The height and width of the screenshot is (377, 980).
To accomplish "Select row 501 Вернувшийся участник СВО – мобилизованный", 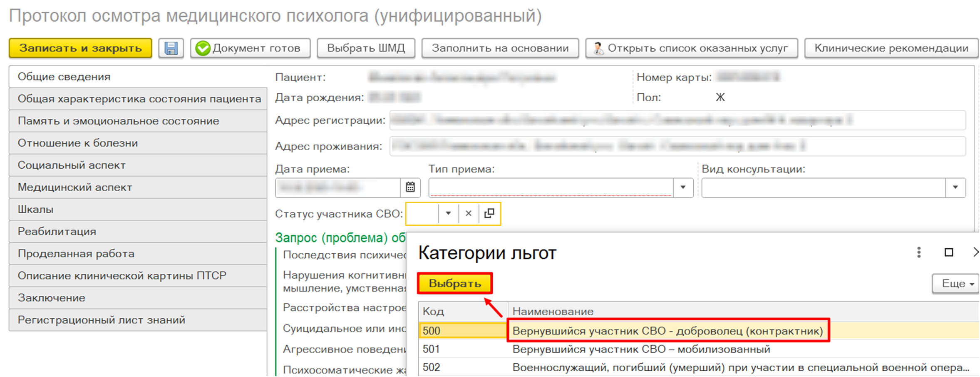I will (x=641, y=349).
